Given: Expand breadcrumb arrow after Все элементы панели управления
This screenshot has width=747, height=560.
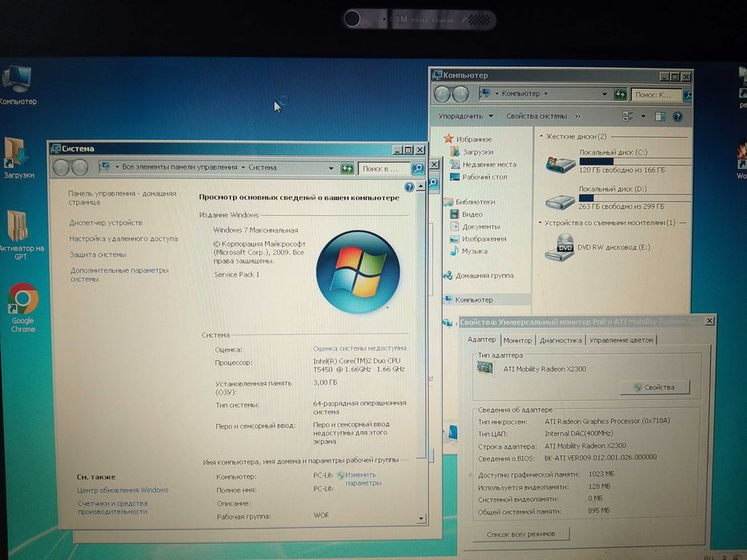Looking at the screenshot, I should [x=243, y=168].
